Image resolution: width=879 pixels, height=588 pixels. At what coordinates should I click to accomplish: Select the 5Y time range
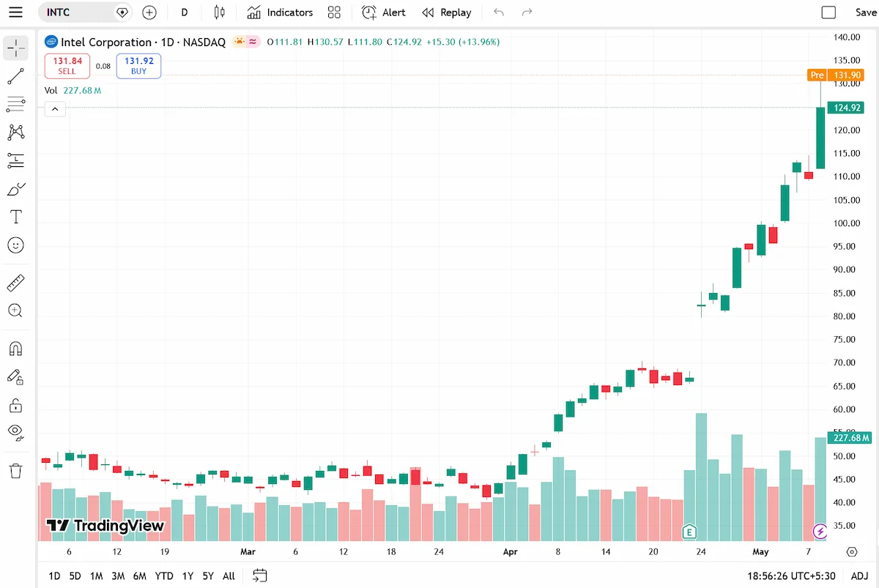pos(208,576)
